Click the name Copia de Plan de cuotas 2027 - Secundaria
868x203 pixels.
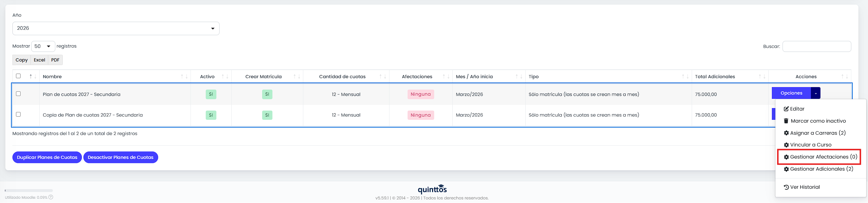pyautogui.click(x=93, y=115)
